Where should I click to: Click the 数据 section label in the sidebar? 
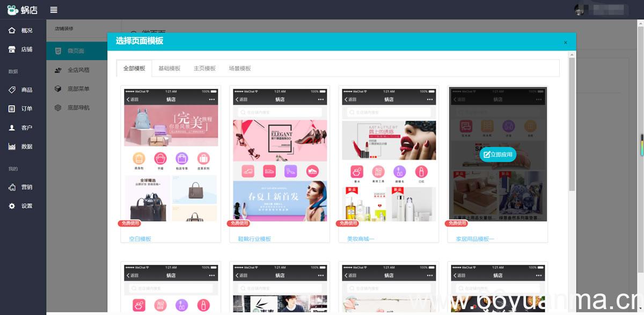[13, 71]
